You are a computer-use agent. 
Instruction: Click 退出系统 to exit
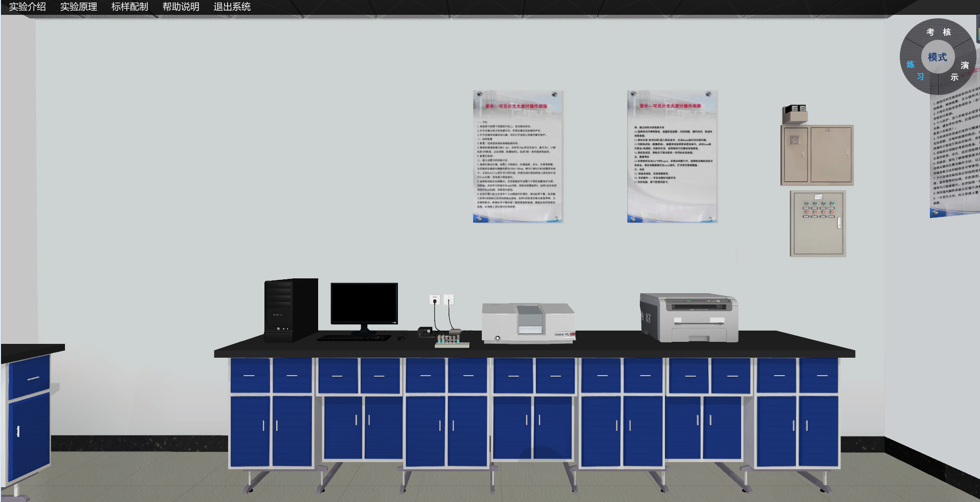232,7
